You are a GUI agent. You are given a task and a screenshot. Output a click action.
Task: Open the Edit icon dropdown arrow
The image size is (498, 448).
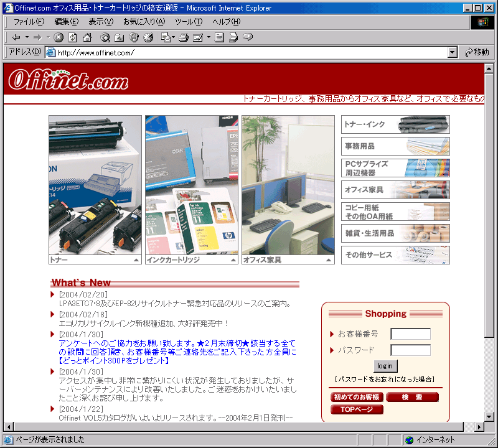[x=209, y=37]
